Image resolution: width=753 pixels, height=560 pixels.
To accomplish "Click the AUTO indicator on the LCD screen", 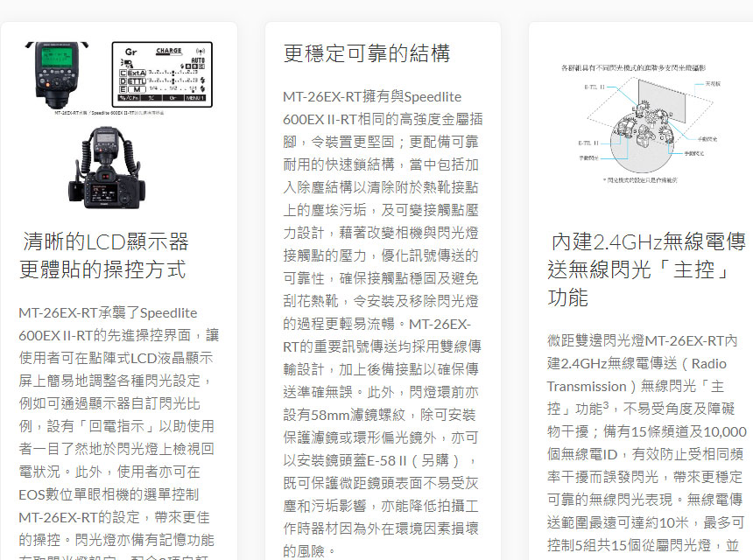I will pyautogui.click(x=196, y=60).
